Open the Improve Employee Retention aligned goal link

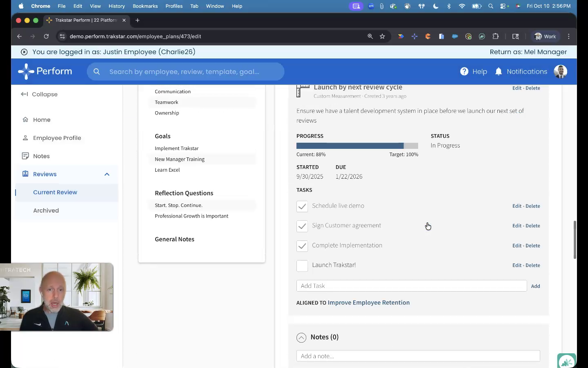point(369,303)
